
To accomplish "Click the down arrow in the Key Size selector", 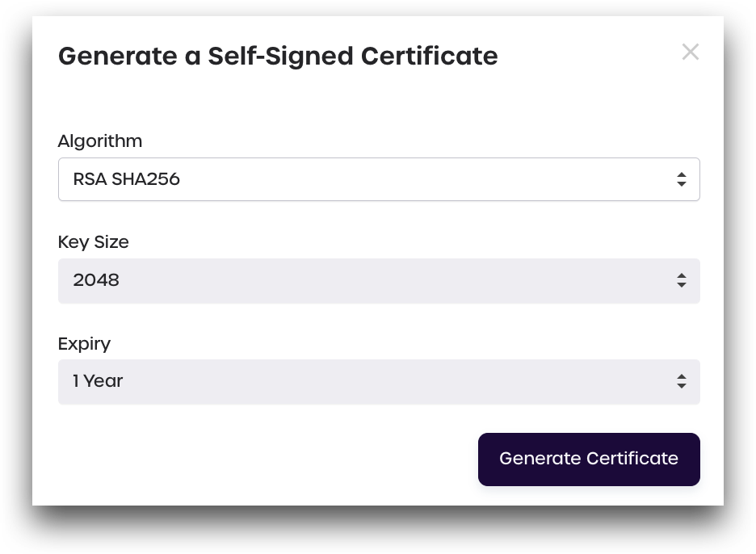I will click(682, 286).
